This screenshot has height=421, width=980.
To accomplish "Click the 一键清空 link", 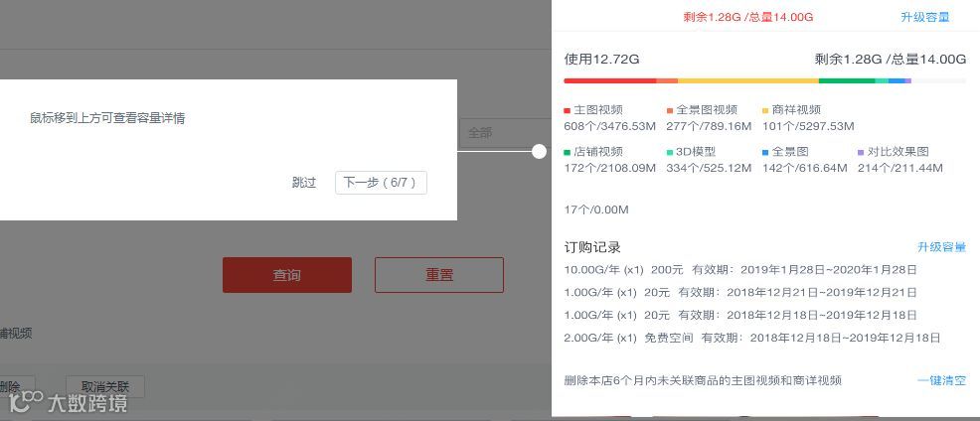I will point(941,379).
